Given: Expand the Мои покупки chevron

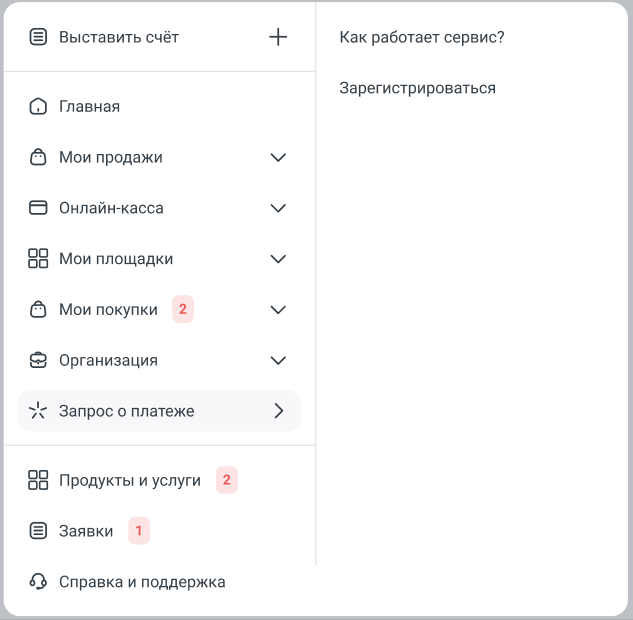Looking at the screenshot, I should [279, 310].
